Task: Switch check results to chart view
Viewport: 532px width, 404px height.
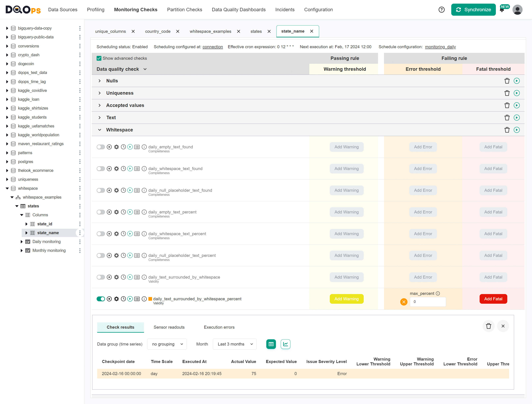Action: pyautogui.click(x=285, y=344)
